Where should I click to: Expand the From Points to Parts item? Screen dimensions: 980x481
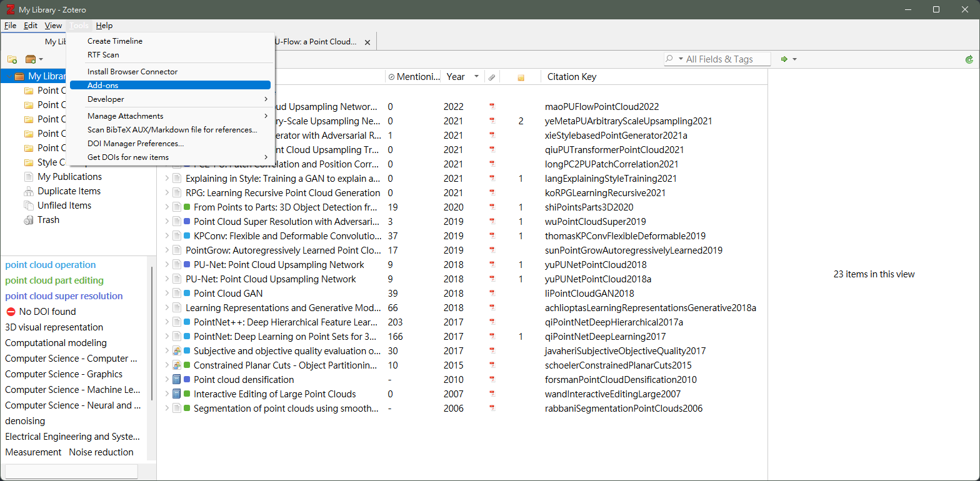tap(167, 207)
